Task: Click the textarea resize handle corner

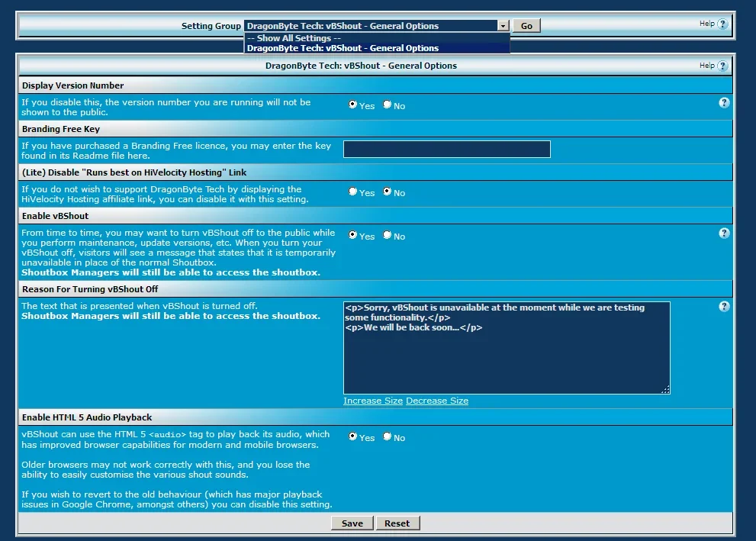Action: pyautogui.click(x=665, y=390)
